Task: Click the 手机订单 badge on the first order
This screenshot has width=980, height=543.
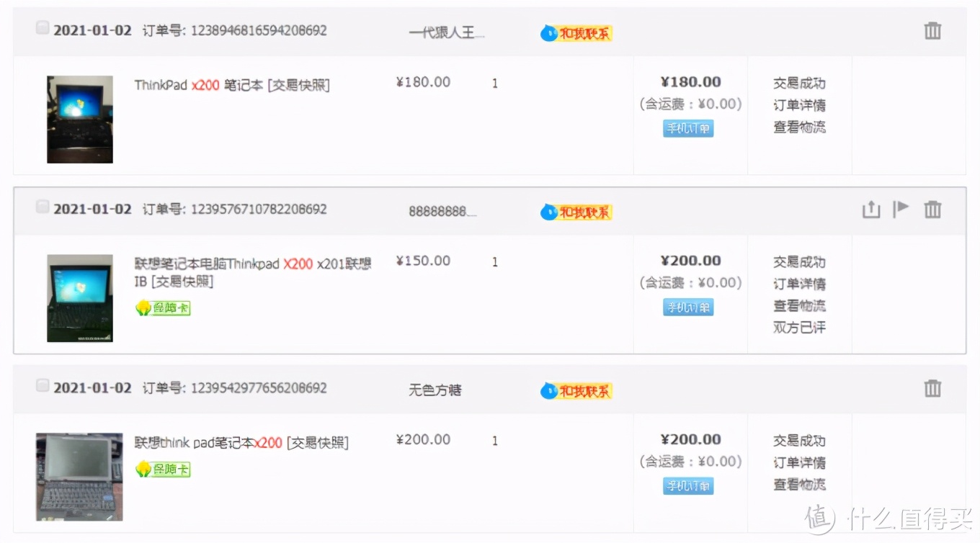Action: tap(687, 128)
